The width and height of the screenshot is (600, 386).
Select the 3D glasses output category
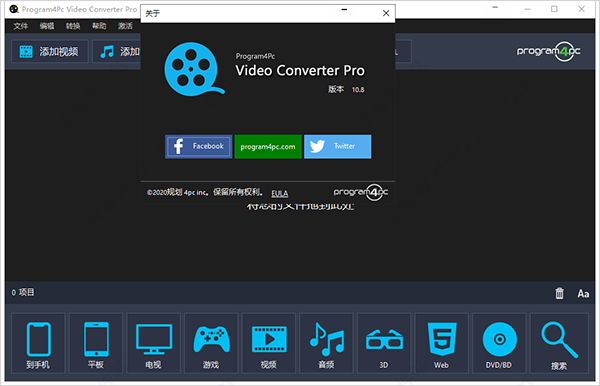click(384, 343)
